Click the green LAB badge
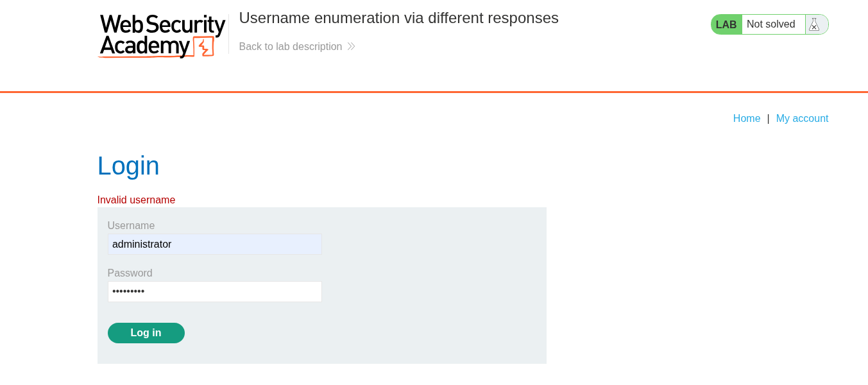 click(726, 24)
